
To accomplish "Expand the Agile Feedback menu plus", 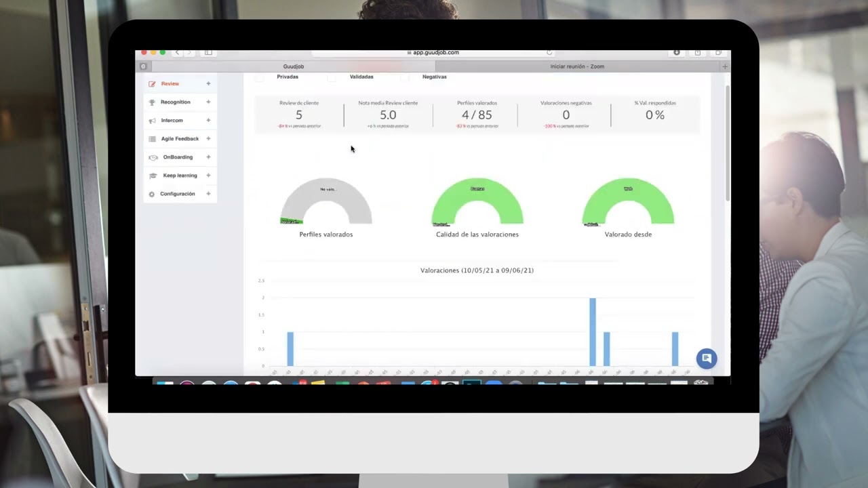I will (x=208, y=139).
